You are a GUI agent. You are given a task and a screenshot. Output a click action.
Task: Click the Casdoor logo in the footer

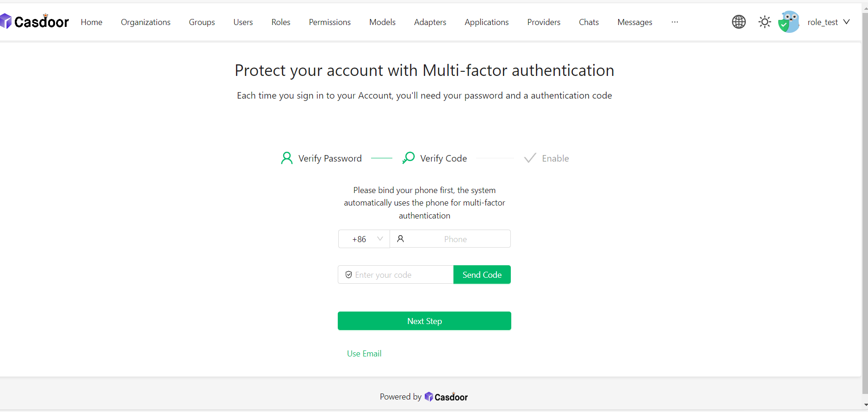pyautogui.click(x=446, y=397)
